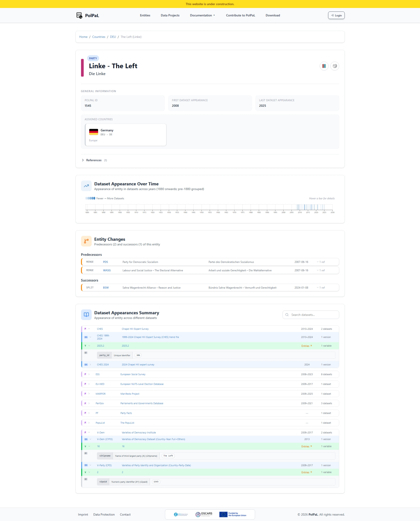Click the DS badge in the V-Party (CPD) row

pos(86,465)
